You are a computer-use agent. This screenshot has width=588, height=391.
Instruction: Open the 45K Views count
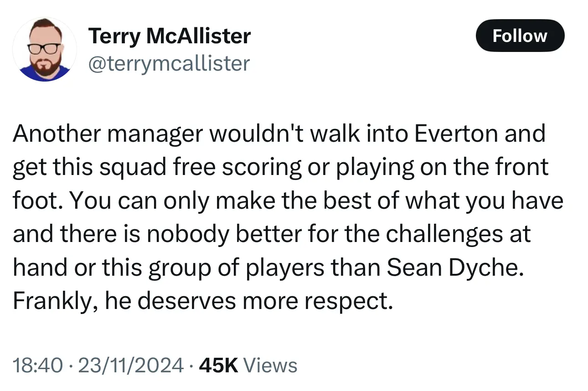[x=248, y=365]
